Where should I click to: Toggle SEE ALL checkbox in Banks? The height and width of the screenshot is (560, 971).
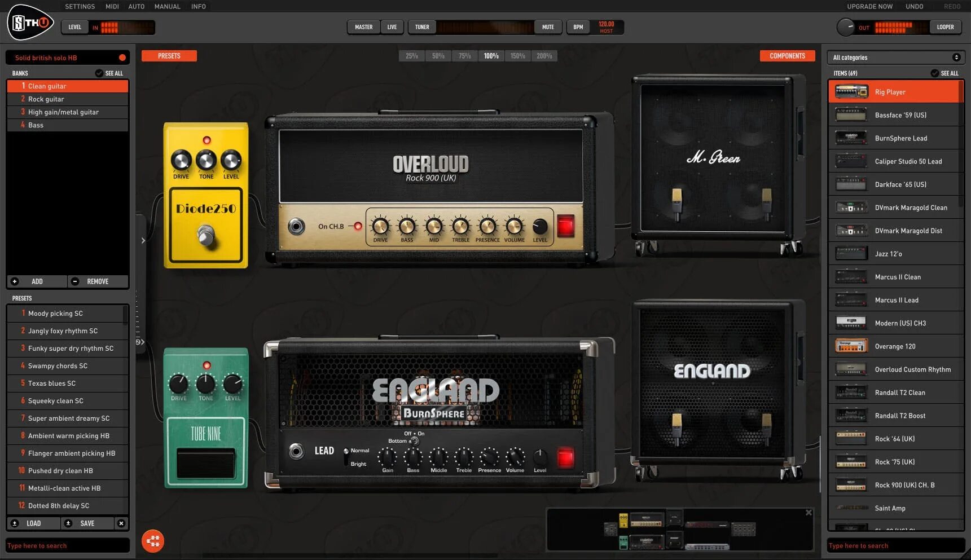coord(99,73)
